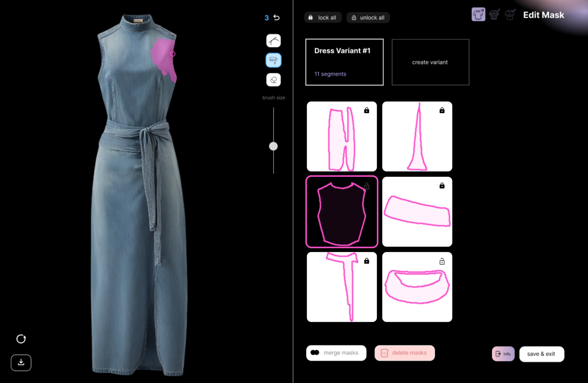
Task: Switch to the Dress Variant #1 tab
Action: pos(344,62)
